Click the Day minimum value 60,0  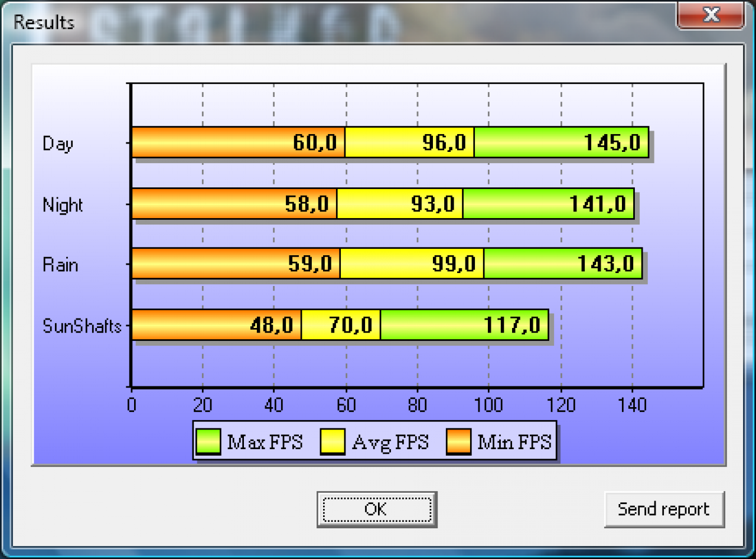coord(315,142)
